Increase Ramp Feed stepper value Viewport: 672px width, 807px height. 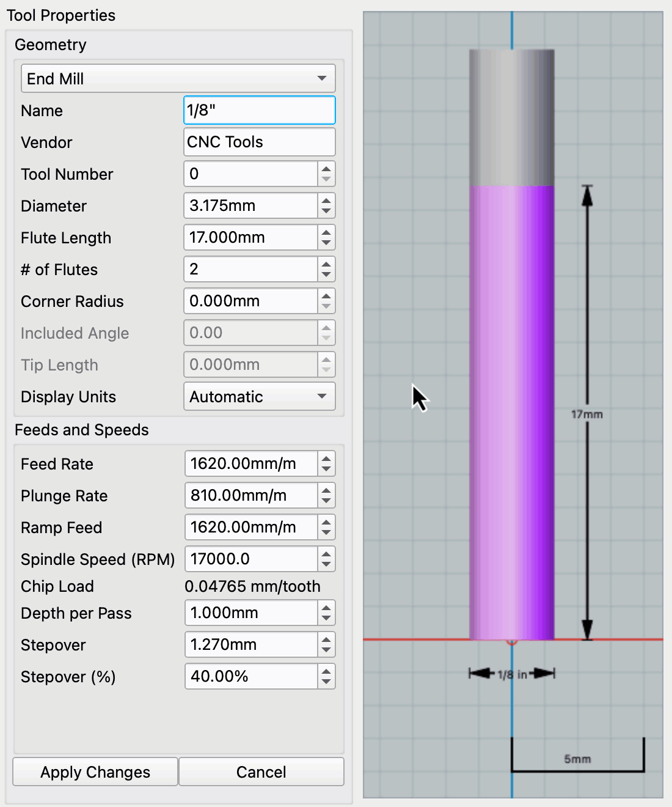pos(326,522)
